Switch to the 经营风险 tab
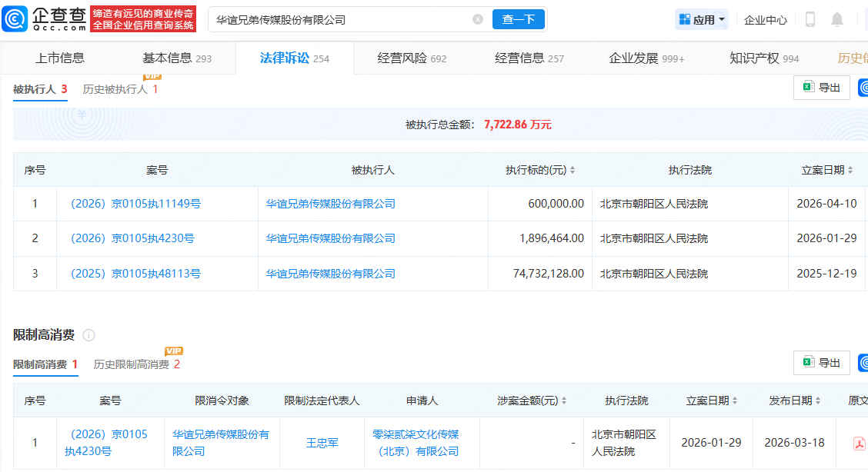The width and height of the screenshot is (868, 472). [x=412, y=58]
